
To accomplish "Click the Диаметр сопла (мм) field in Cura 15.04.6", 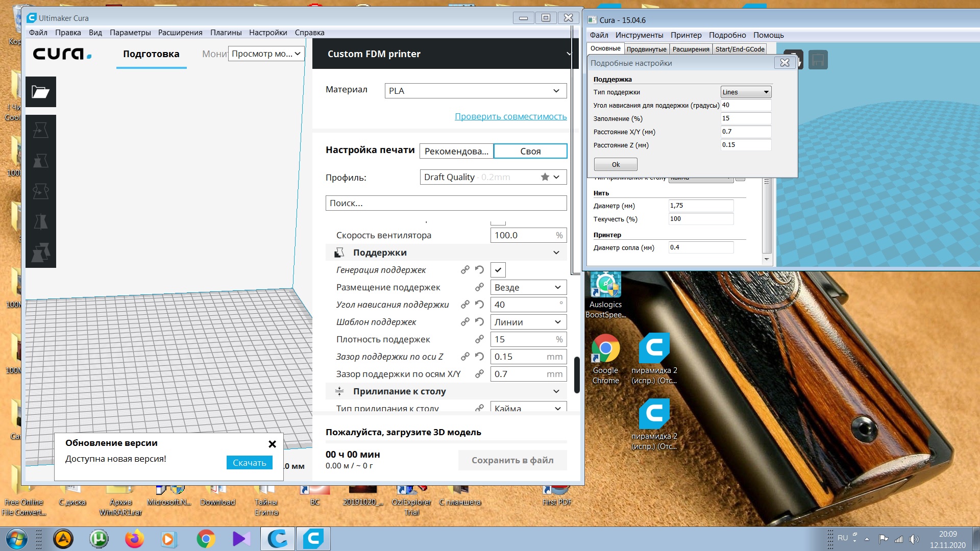I will [x=701, y=247].
